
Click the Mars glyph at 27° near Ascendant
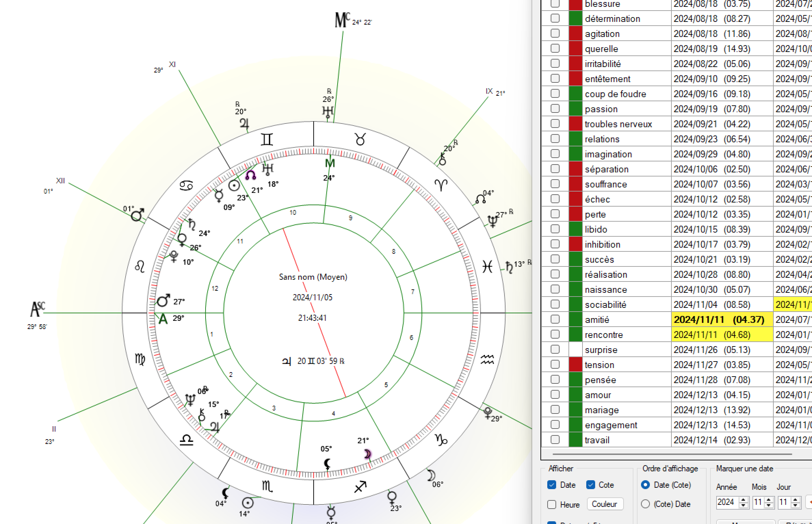pos(163,301)
